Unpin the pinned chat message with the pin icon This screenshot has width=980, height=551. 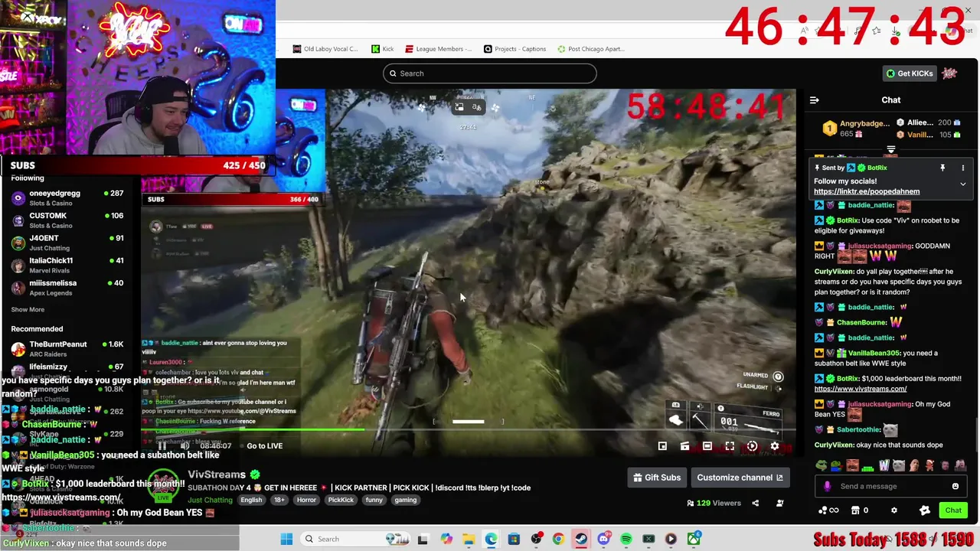(x=942, y=168)
